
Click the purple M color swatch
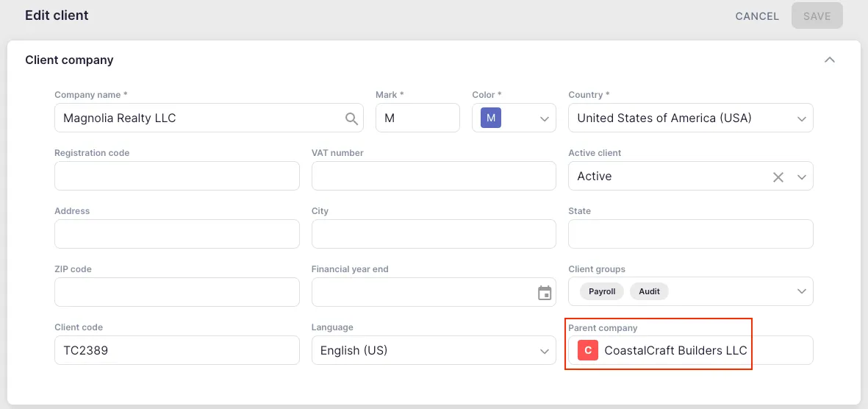click(490, 118)
